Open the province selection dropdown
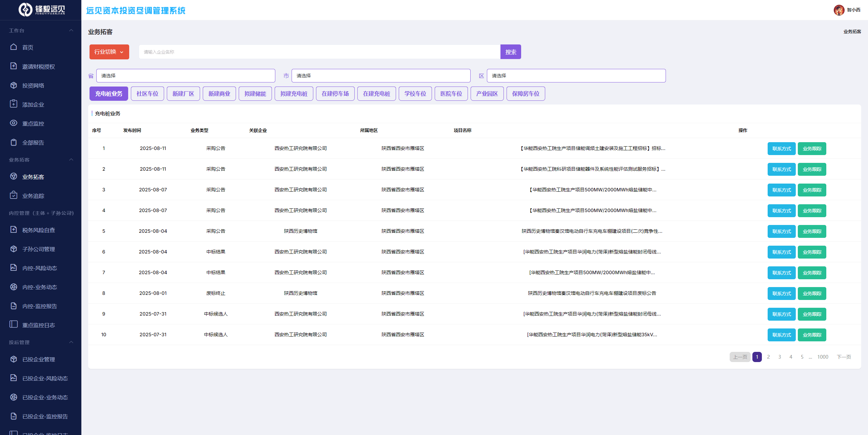The height and width of the screenshot is (435, 868). tap(185, 76)
